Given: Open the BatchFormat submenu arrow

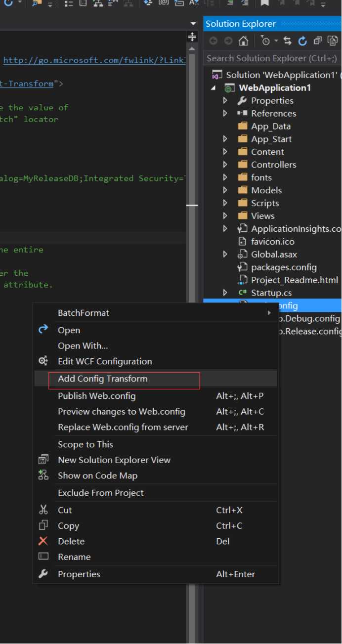Looking at the screenshot, I should 269,313.
